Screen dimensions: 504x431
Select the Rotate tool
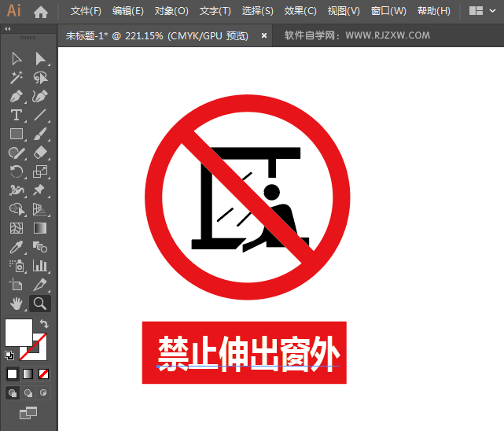[x=17, y=171]
